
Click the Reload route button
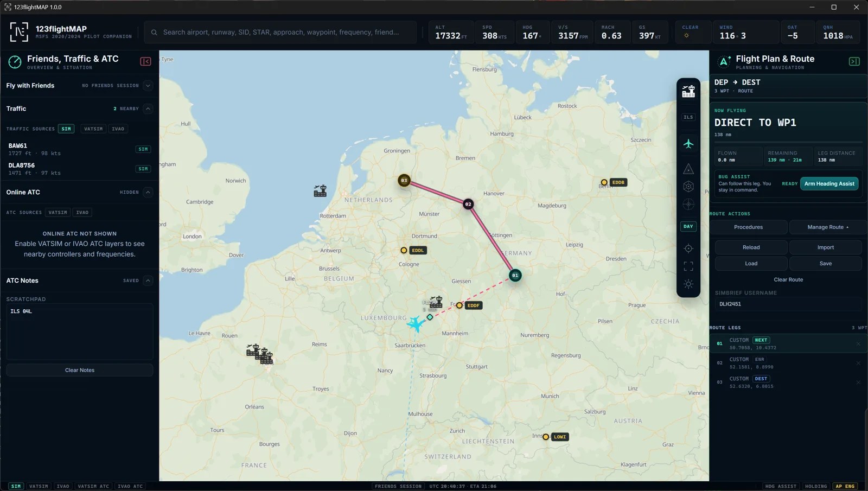click(x=751, y=247)
